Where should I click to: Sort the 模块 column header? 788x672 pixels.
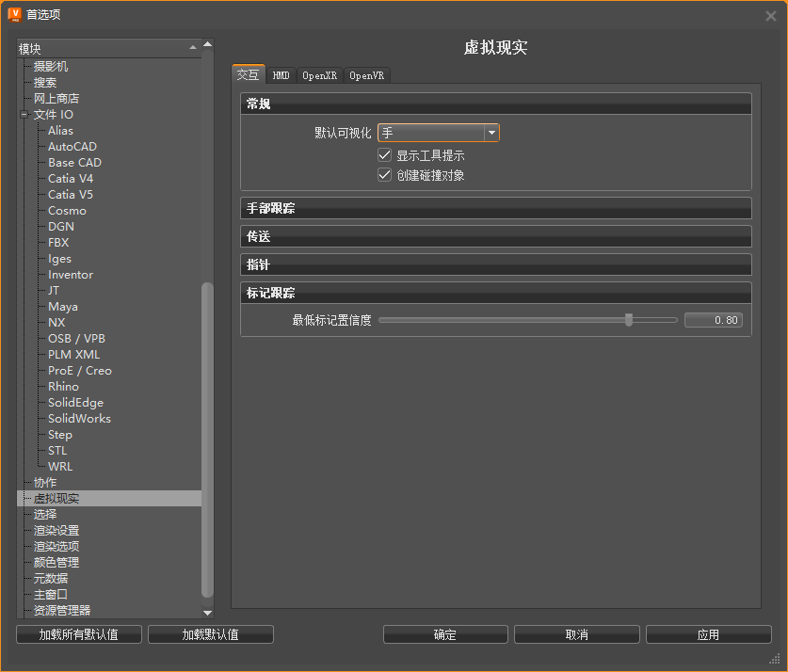pyautogui.click(x=108, y=49)
